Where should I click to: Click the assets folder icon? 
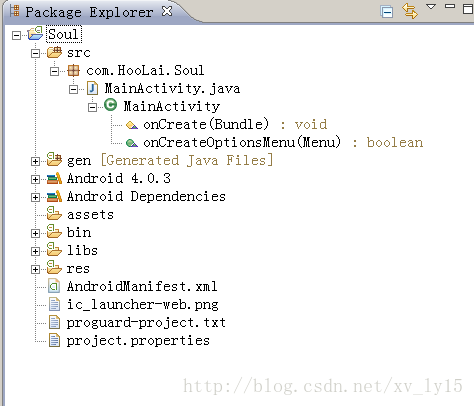54,213
